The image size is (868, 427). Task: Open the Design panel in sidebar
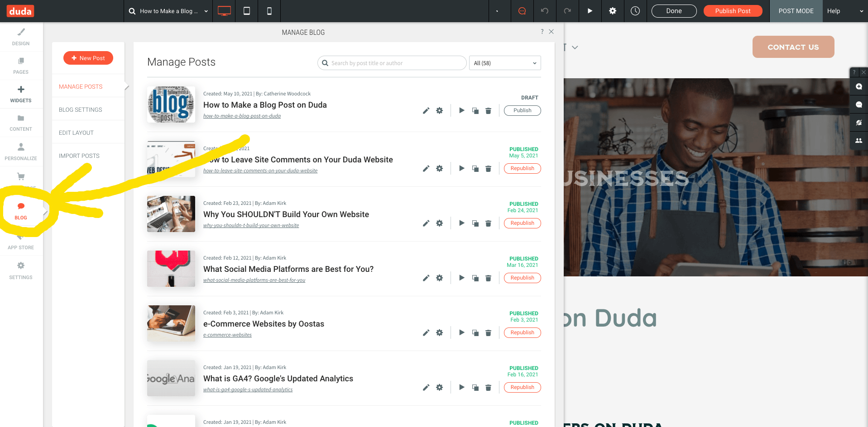(21, 37)
